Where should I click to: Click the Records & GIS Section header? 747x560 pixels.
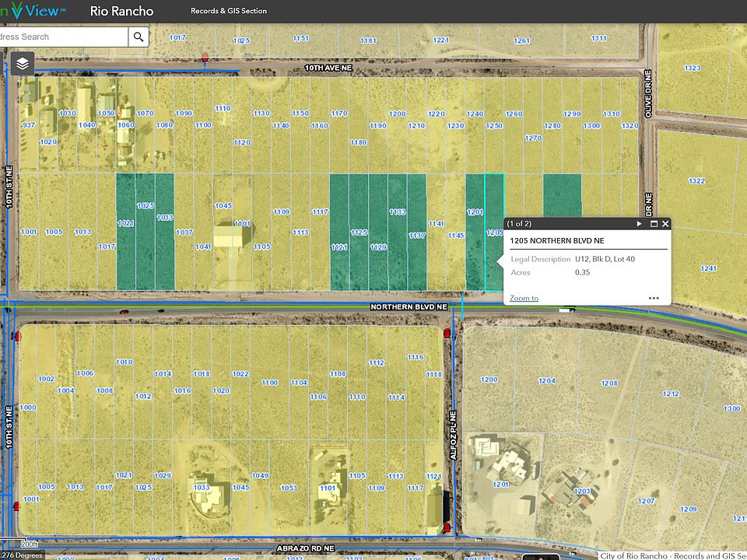(229, 12)
